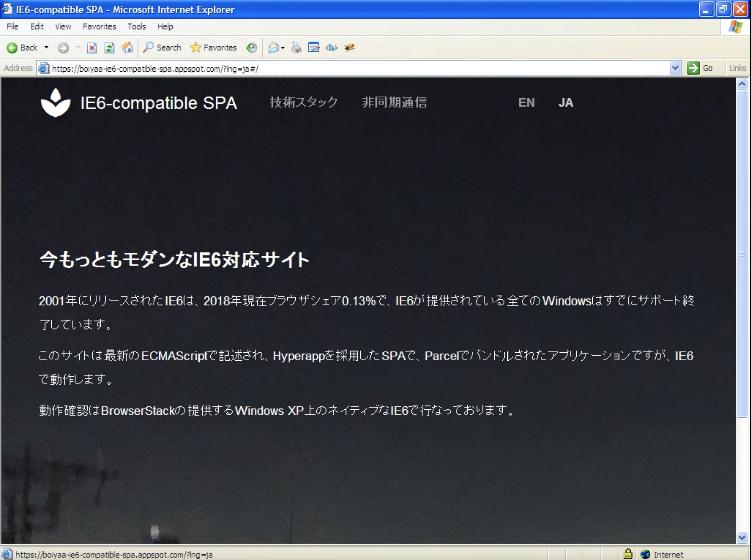Viewport: 751px width, 560px height.
Task: Click the Back arrow icon
Action: [x=12, y=48]
